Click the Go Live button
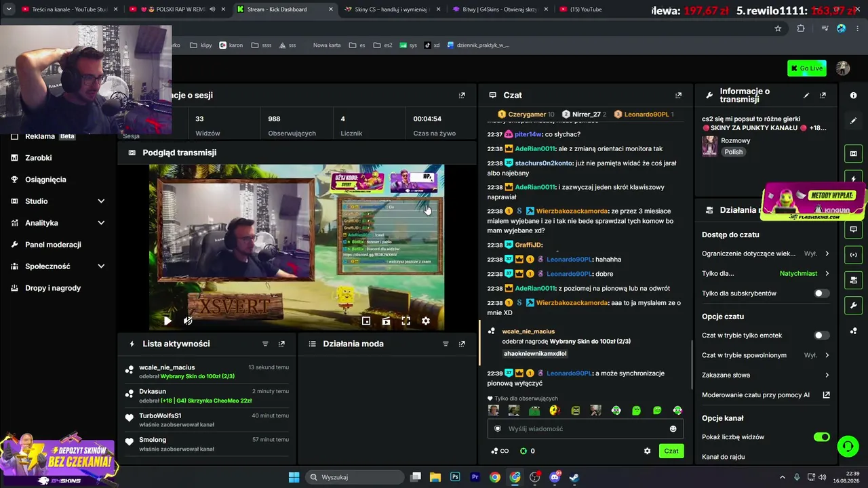The width and height of the screenshot is (868, 488). pyautogui.click(x=807, y=68)
